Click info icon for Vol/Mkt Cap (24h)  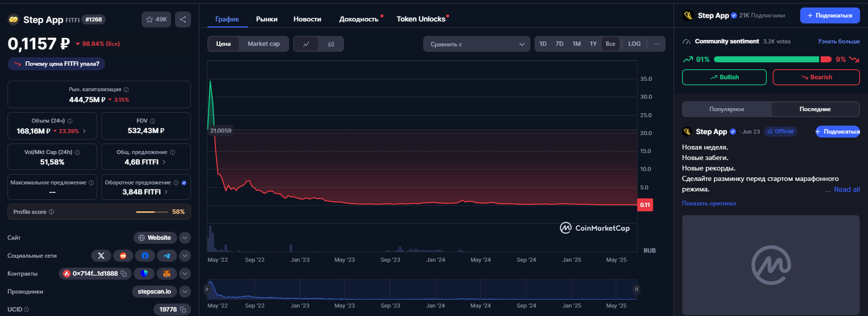[x=77, y=153]
